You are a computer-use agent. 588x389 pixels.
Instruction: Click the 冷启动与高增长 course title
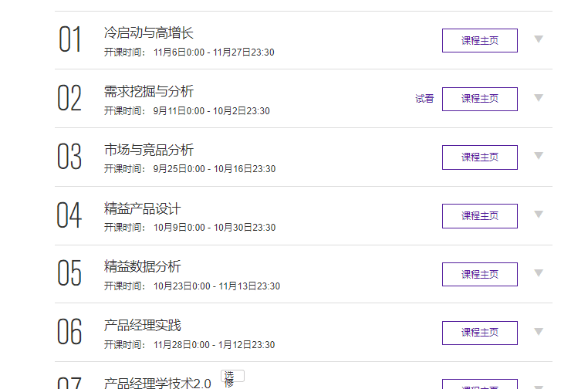pos(148,32)
